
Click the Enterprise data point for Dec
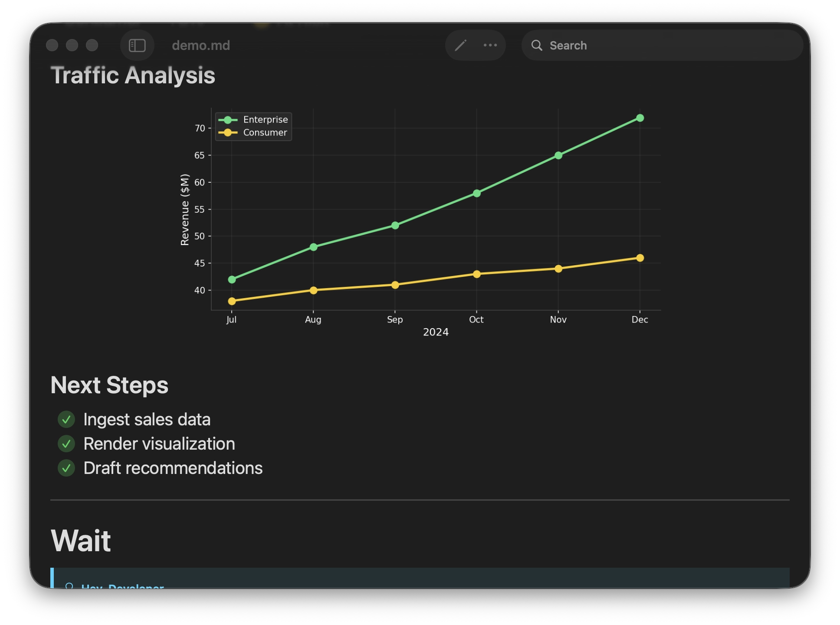[640, 118]
